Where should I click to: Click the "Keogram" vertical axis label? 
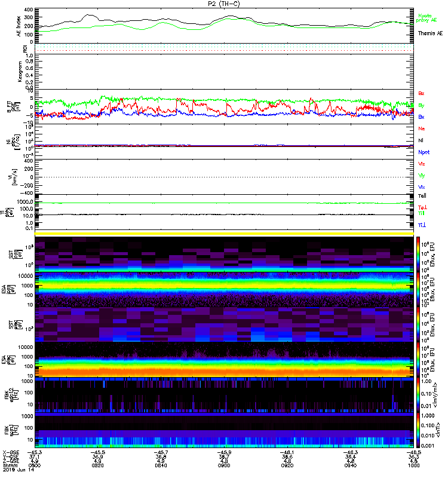[x=20, y=72]
